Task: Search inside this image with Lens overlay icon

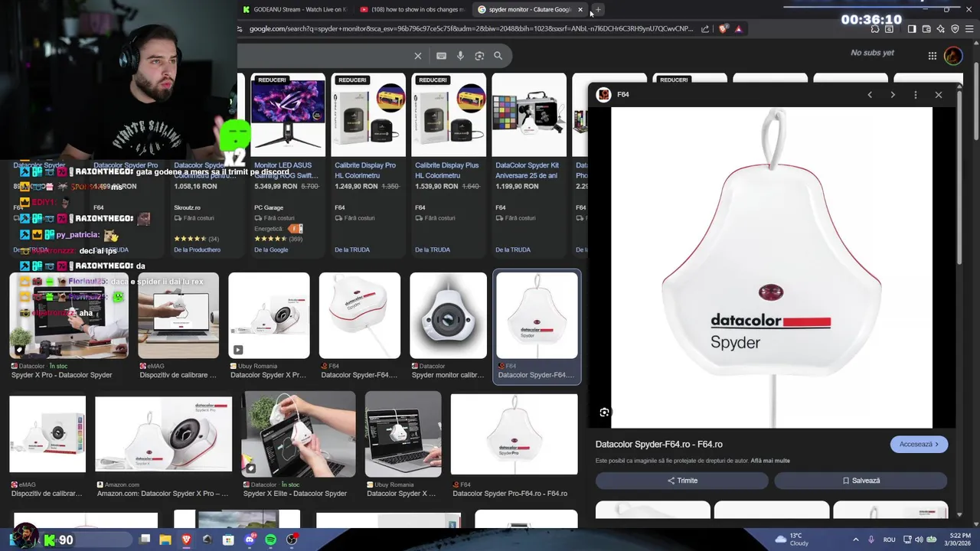Action: 605,412
